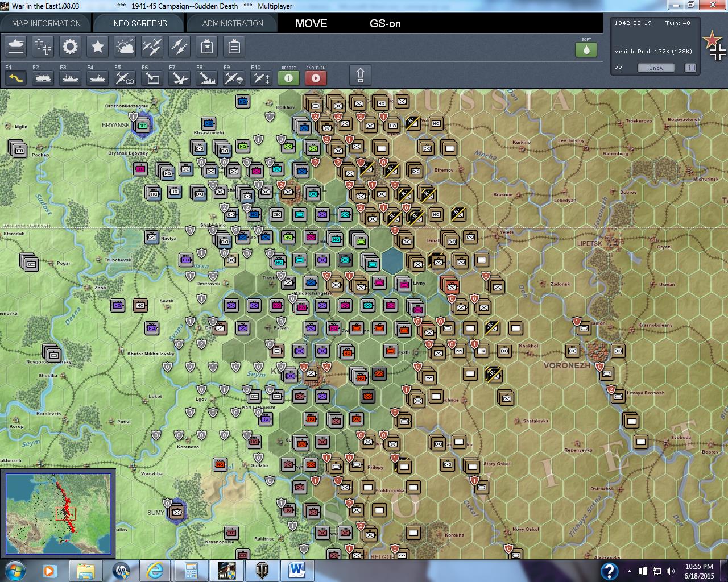Viewport: 728px width, 582px height.
Task: Click the Novy Oskol town label
Action: coord(526,529)
